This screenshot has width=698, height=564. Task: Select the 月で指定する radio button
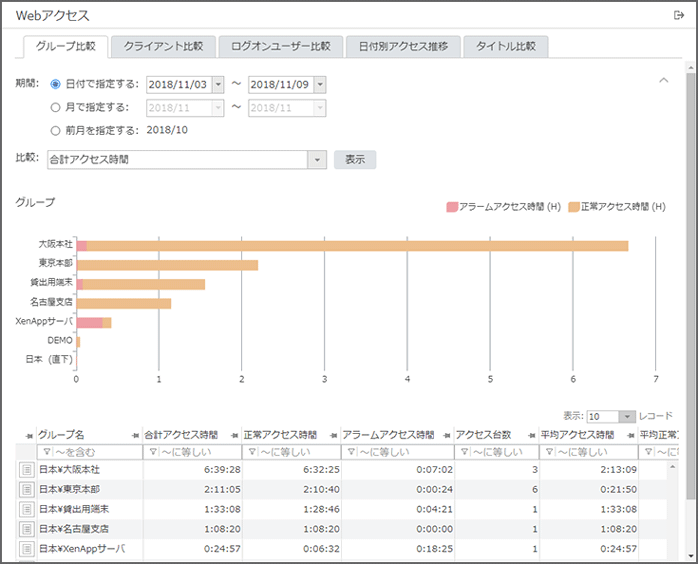tap(56, 107)
